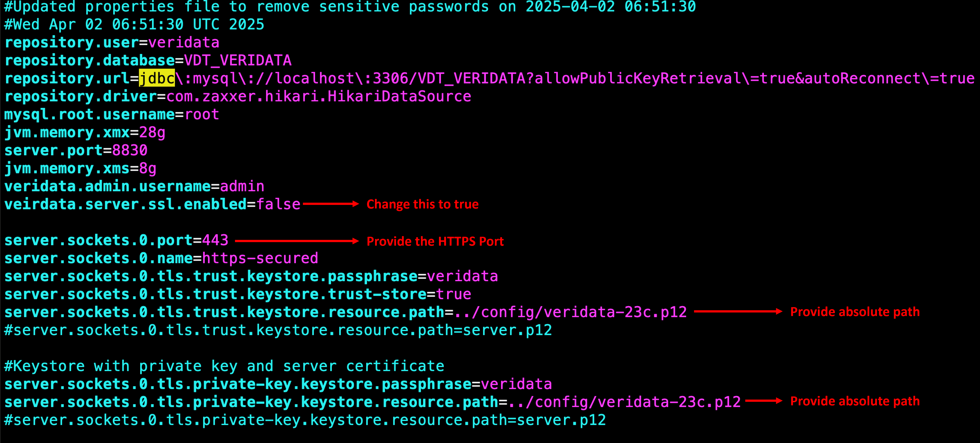The height and width of the screenshot is (443, 980).
Task: Click the private-key path '../config/veridata-23c.p12'
Action: click(x=625, y=402)
